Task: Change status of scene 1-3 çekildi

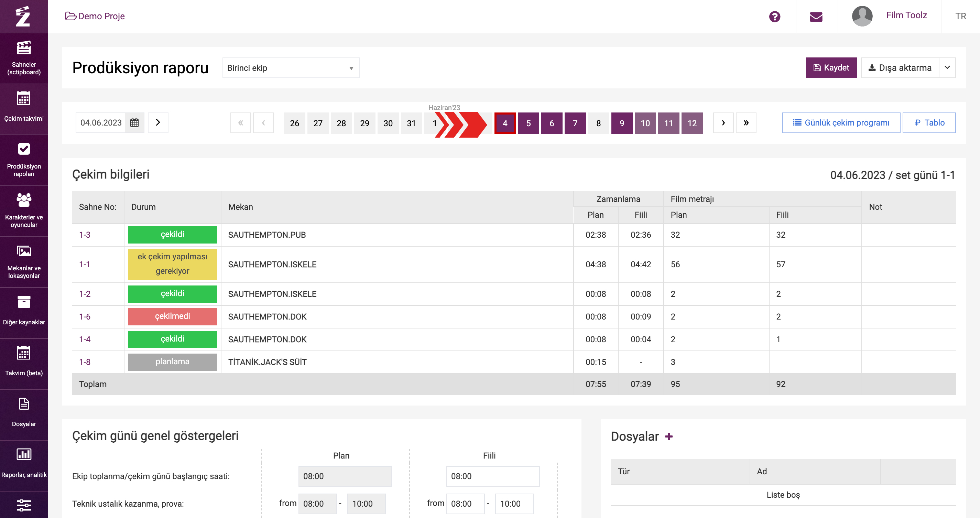Action: [172, 235]
